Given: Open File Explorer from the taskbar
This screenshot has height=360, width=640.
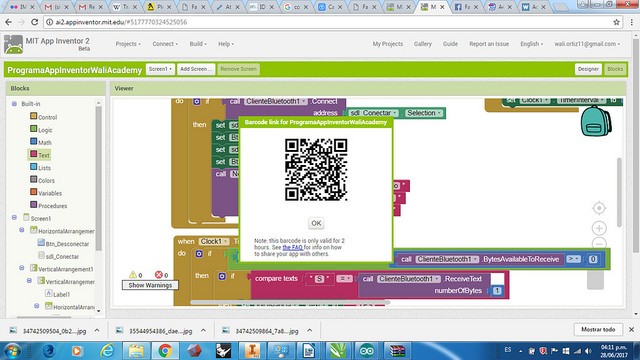Looking at the screenshot, I should (x=136, y=351).
